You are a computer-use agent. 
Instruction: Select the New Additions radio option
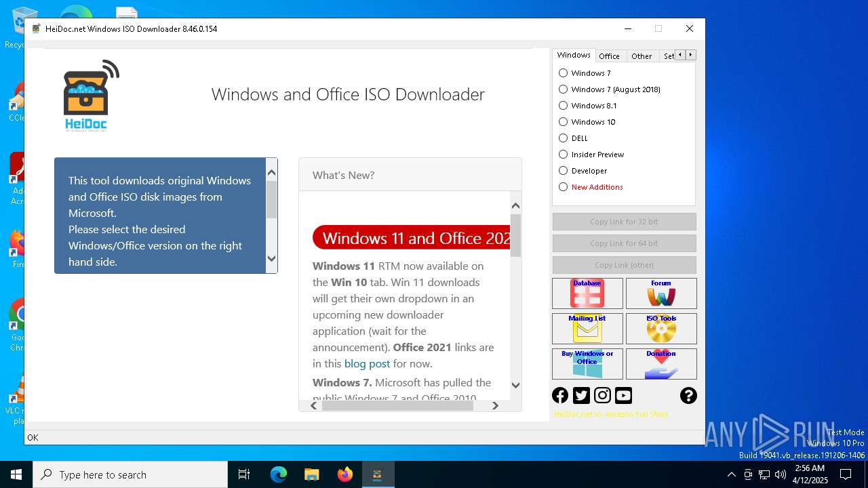(x=591, y=187)
